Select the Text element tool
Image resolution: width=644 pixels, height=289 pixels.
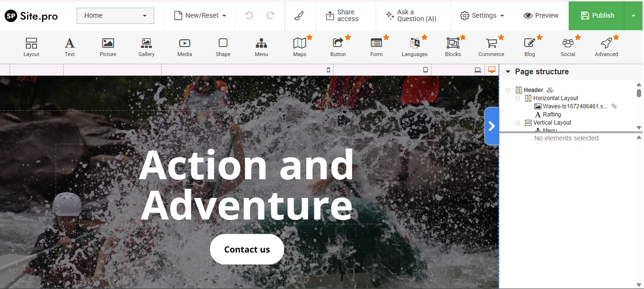(69, 47)
